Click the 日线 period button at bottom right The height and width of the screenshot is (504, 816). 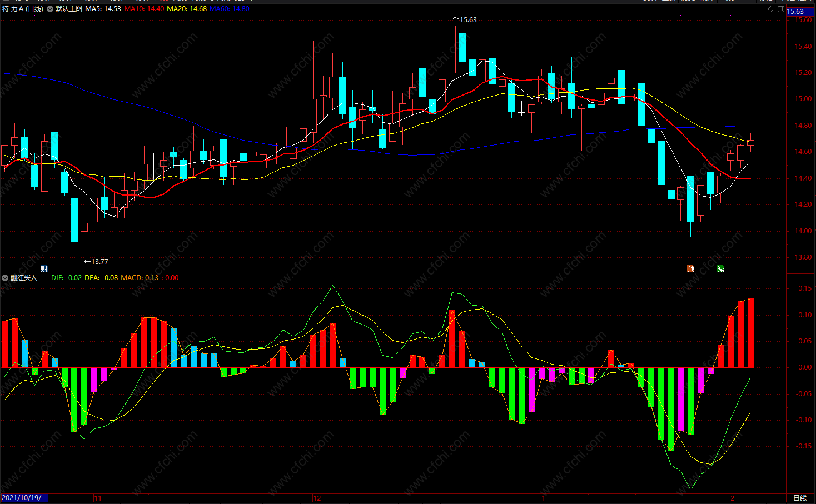click(x=799, y=498)
